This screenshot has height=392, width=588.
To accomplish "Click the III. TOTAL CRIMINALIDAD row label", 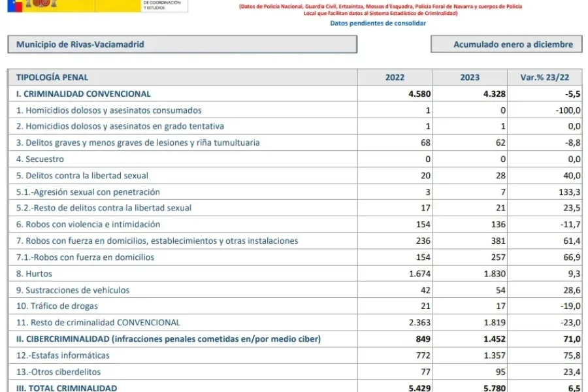I will (67, 388).
